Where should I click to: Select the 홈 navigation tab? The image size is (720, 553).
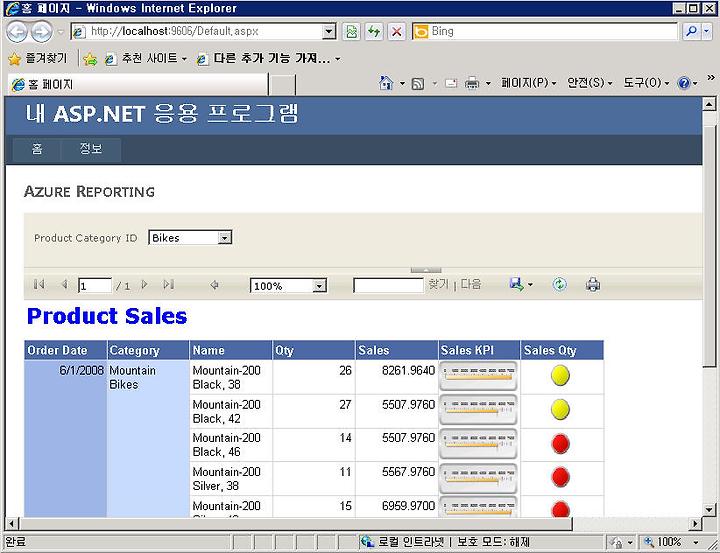click(x=37, y=149)
